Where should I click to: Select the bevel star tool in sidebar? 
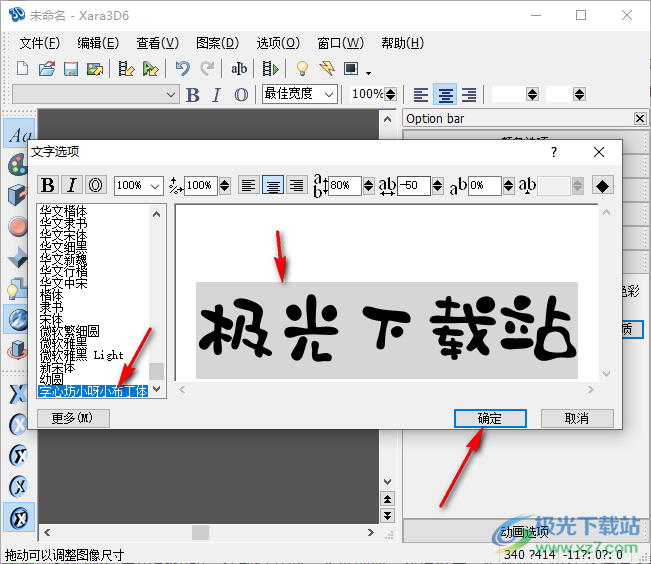click(17, 257)
